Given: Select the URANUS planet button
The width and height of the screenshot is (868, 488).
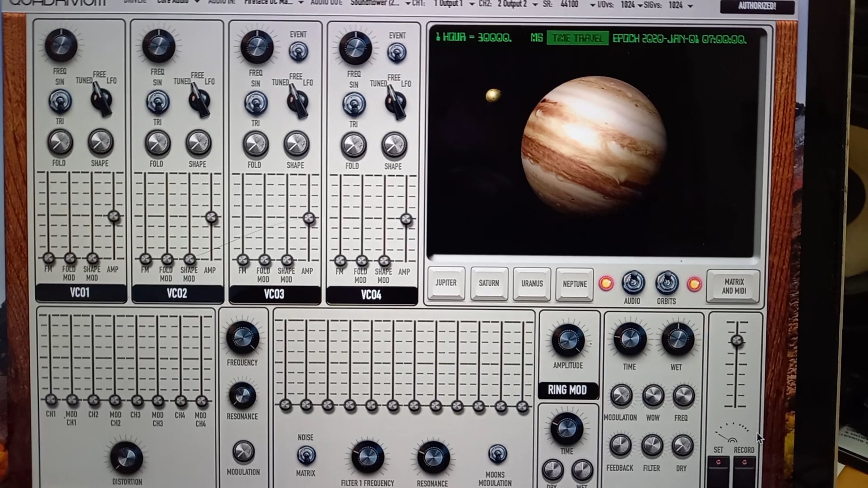Looking at the screenshot, I should (532, 284).
